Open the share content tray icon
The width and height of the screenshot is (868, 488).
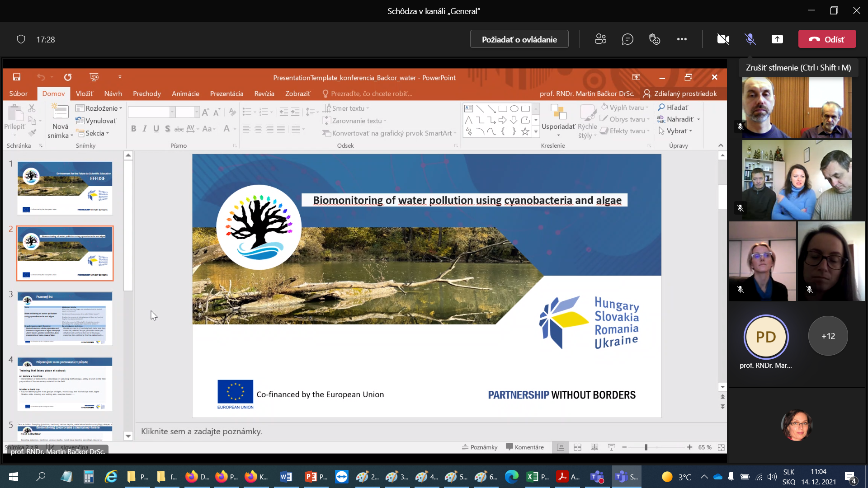click(x=777, y=39)
